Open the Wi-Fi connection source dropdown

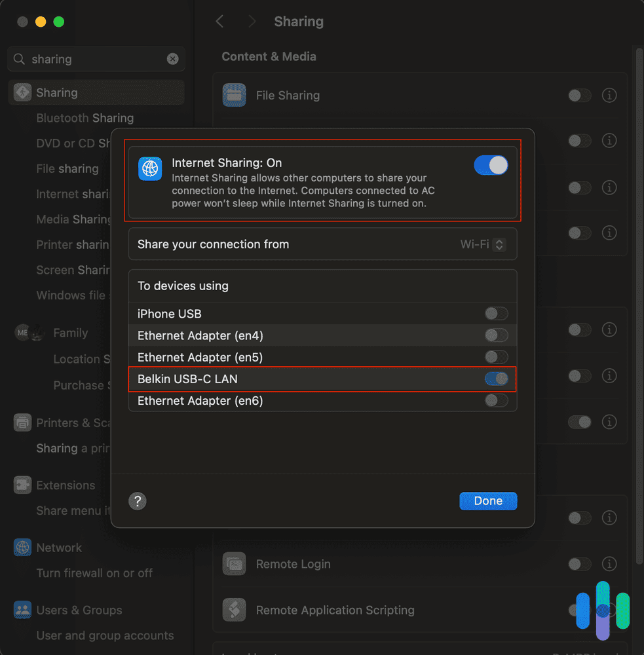click(x=483, y=244)
